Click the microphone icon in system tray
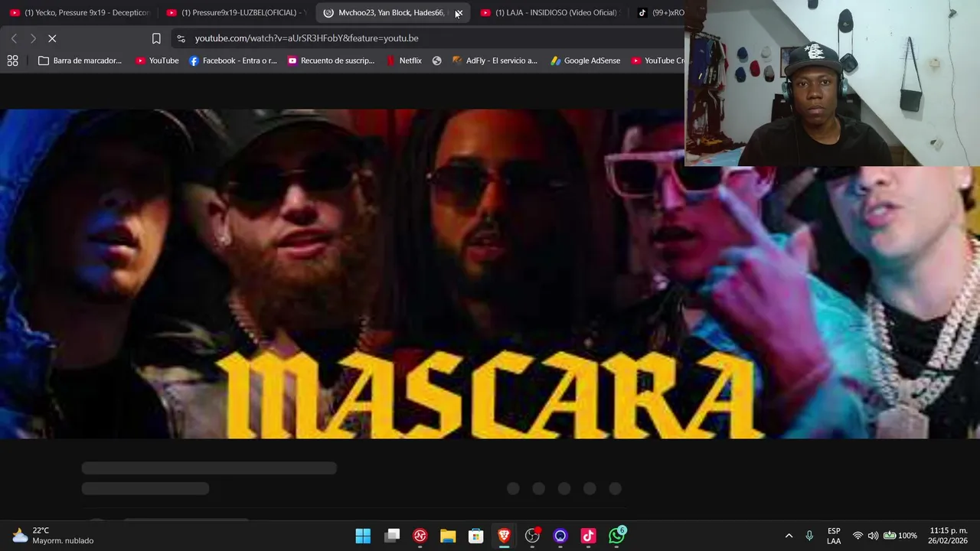Viewport: 980px width, 551px height. point(809,536)
